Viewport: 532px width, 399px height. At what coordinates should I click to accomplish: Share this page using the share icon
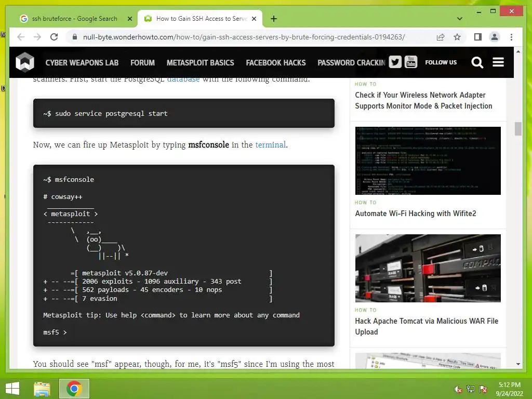tap(441, 37)
